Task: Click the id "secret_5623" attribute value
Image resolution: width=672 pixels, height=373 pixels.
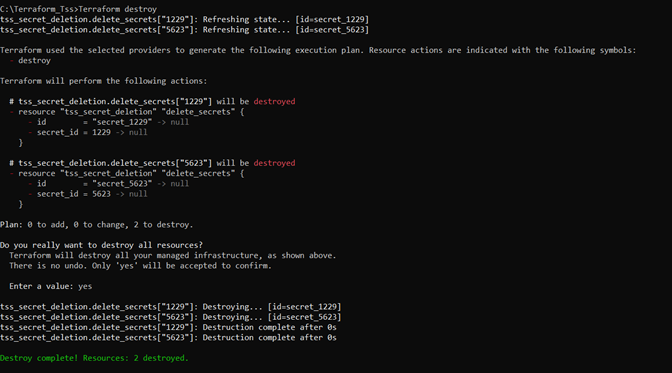Action: point(122,184)
